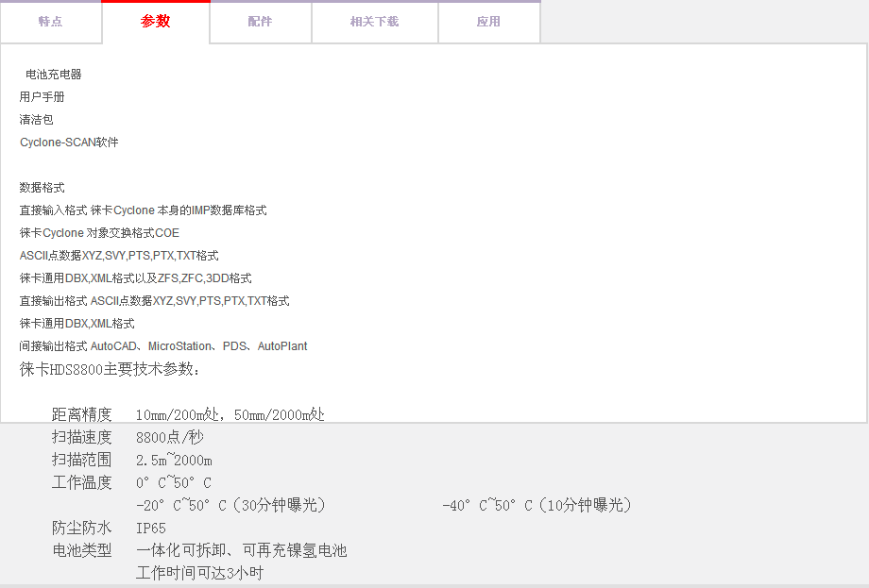Click the 直接输出格式 ASCII line
Image resolution: width=869 pixels, height=588 pixels.
coord(154,301)
